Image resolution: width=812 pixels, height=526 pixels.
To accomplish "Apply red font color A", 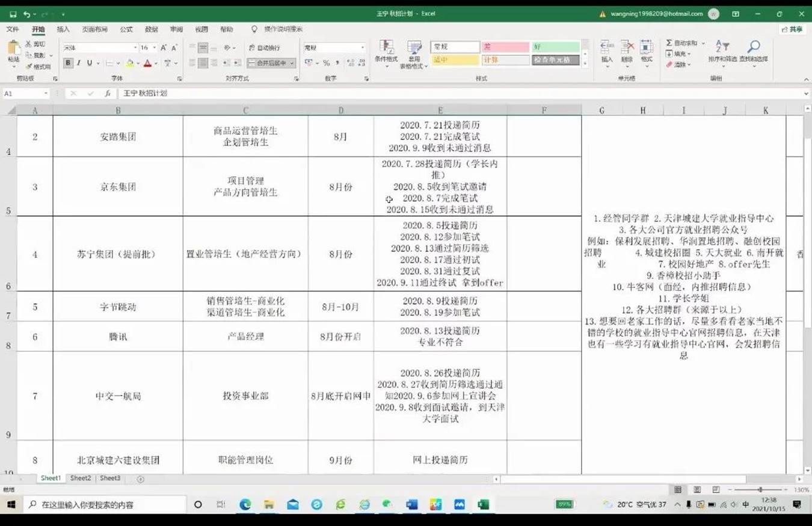I will pyautogui.click(x=147, y=63).
